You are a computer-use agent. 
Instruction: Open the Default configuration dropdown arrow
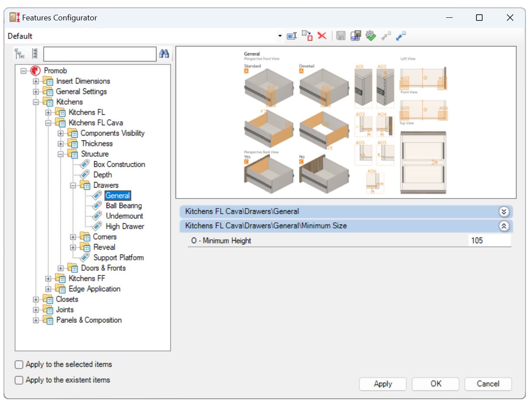click(x=280, y=36)
